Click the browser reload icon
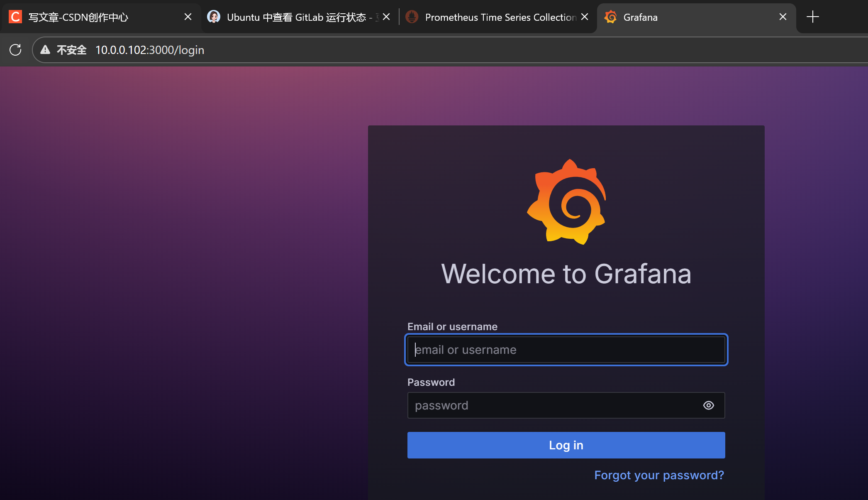The height and width of the screenshot is (500, 868). [15, 50]
